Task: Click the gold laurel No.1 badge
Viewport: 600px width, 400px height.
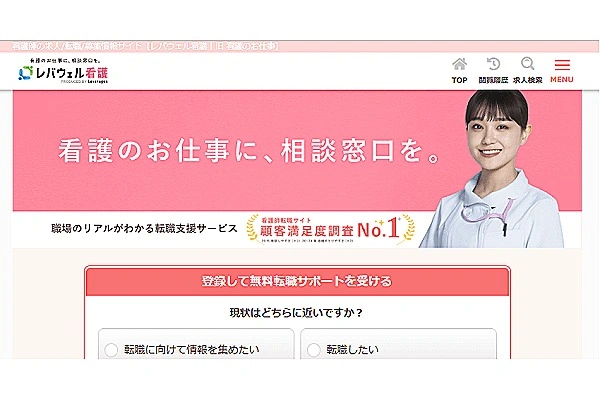Action: coord(331,229)
